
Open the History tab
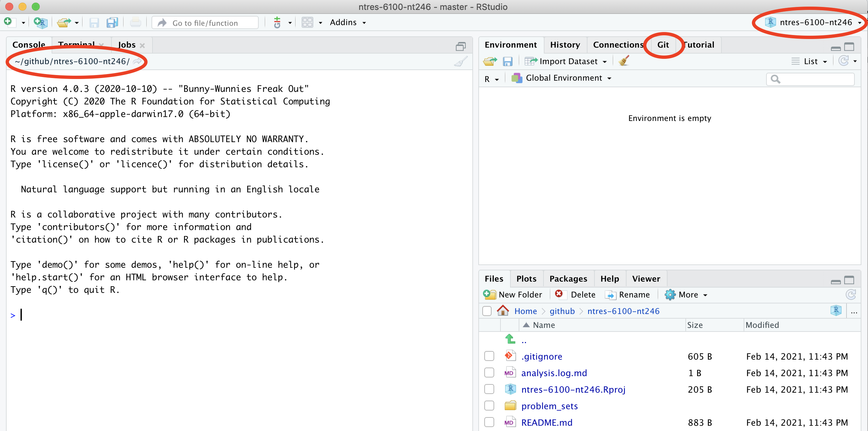tap(565, 45)
